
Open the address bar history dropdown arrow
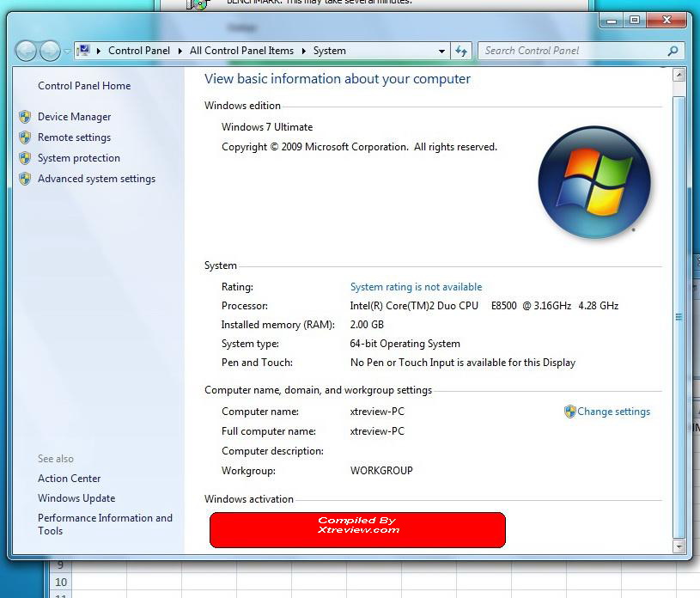(x=441, y=52)
